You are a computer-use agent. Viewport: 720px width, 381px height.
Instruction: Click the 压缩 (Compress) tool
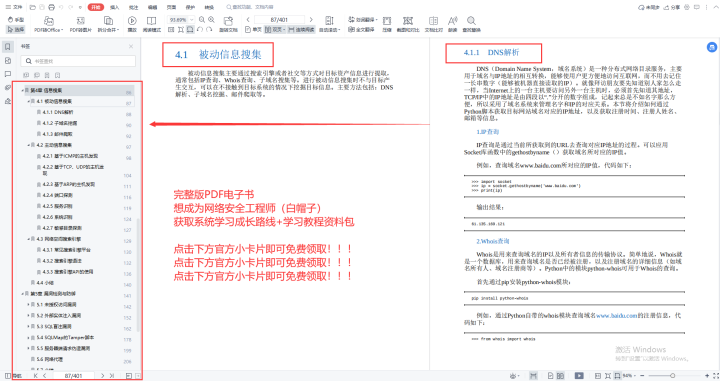387,24
